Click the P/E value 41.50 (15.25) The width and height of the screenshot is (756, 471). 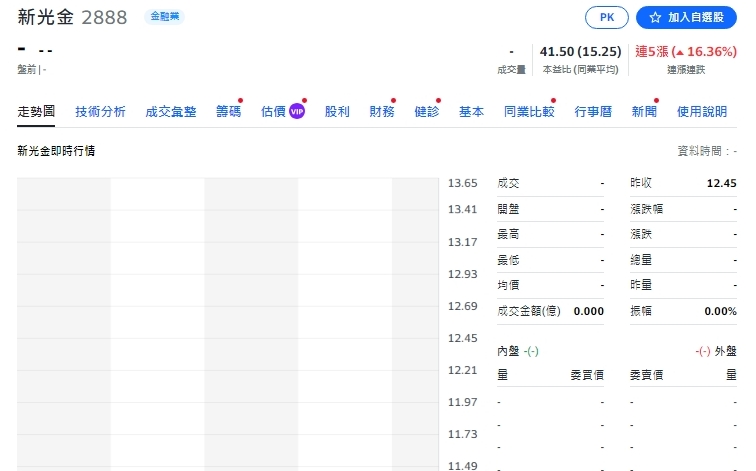tap(580, 52)
